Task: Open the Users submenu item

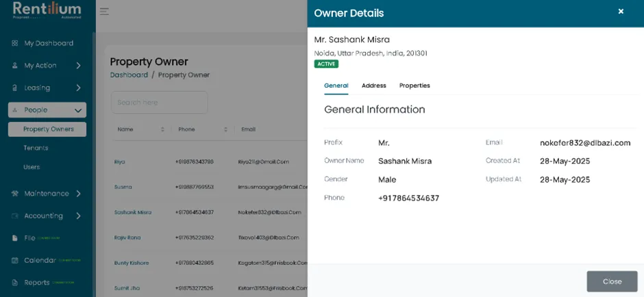Action: point(32,167)
